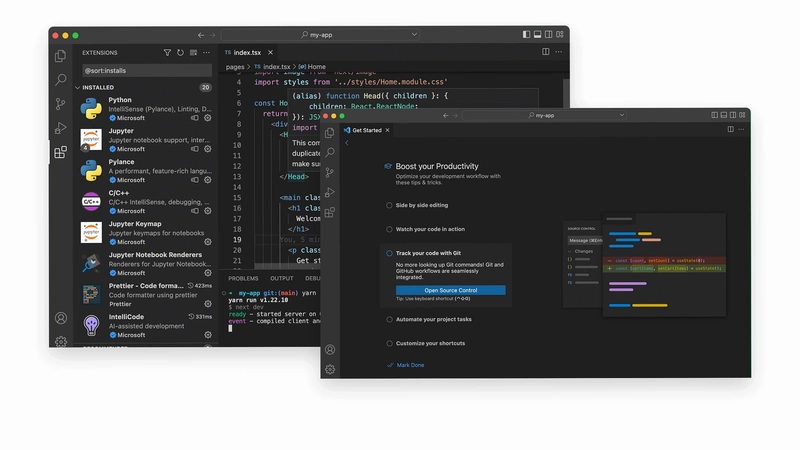Click the @sort:installs search field

pyautogui.click(x=147, y=70)
